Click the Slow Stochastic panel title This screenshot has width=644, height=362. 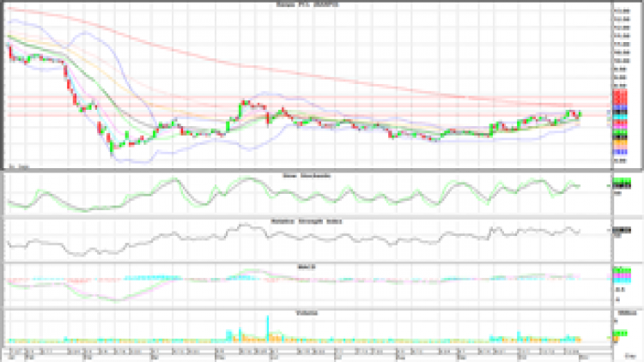(307, 175)
